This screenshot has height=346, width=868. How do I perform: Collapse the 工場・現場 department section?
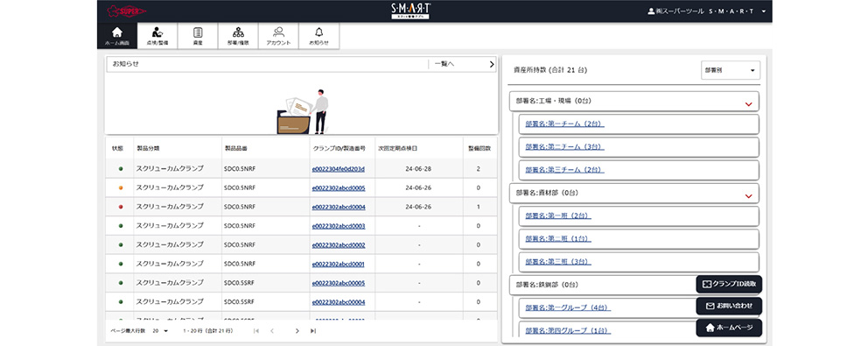748,103
